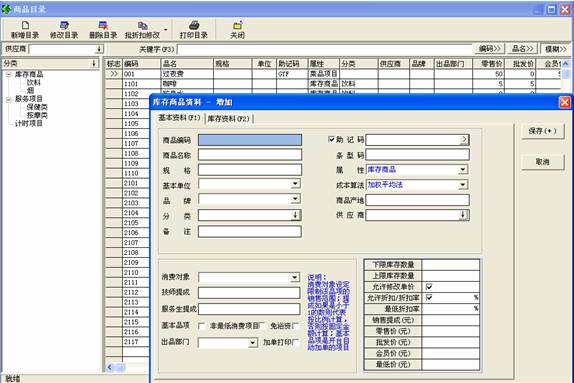Viewport: 574px width, 383px height.
Task: Toggle the 允许修改单价 checkbox
Action: tap(429, 286)
